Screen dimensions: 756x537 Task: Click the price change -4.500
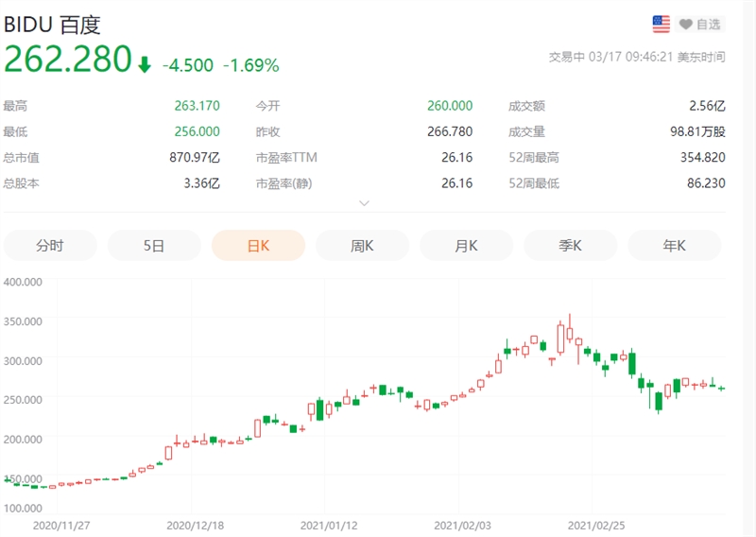coord(188,65)
